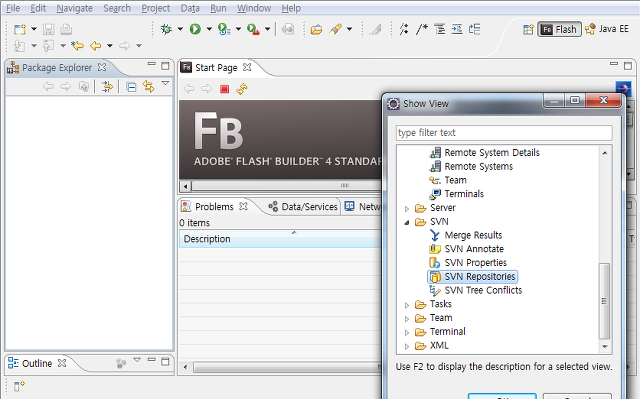The width and height of the screenshot is (640, 399).
Task: Open the Run dropdown arrow
Action: (209, 29)
